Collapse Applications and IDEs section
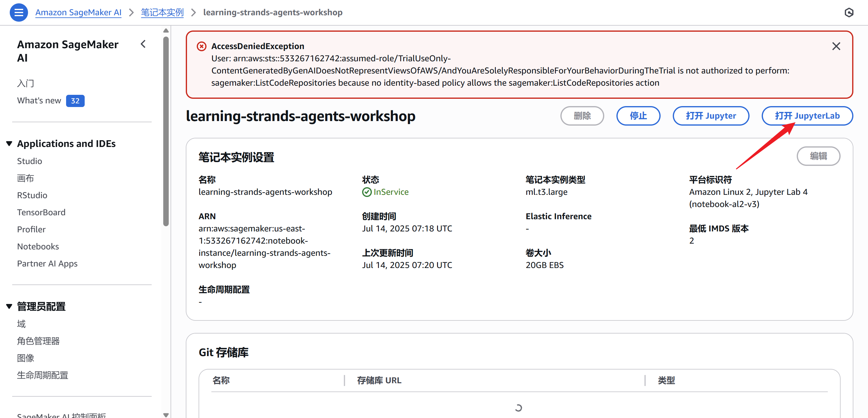This screenshot has height=418, width=868. point(9,144)
